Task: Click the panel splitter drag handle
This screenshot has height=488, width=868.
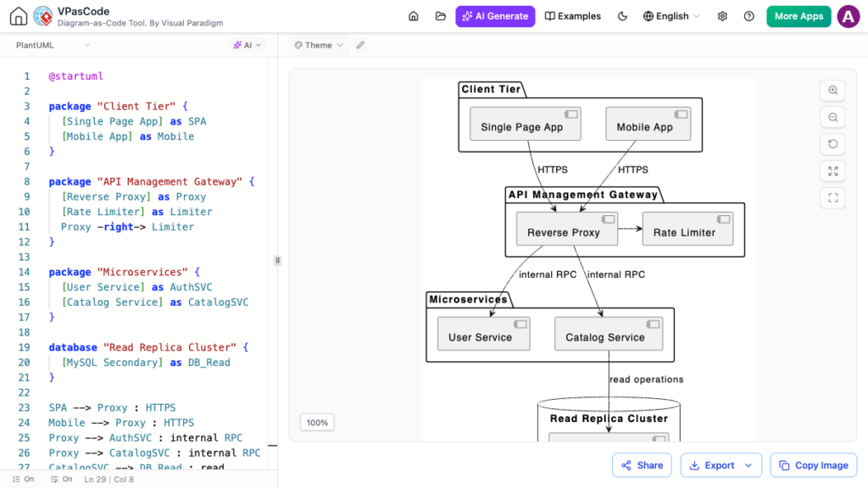Action: pos(278,260)
